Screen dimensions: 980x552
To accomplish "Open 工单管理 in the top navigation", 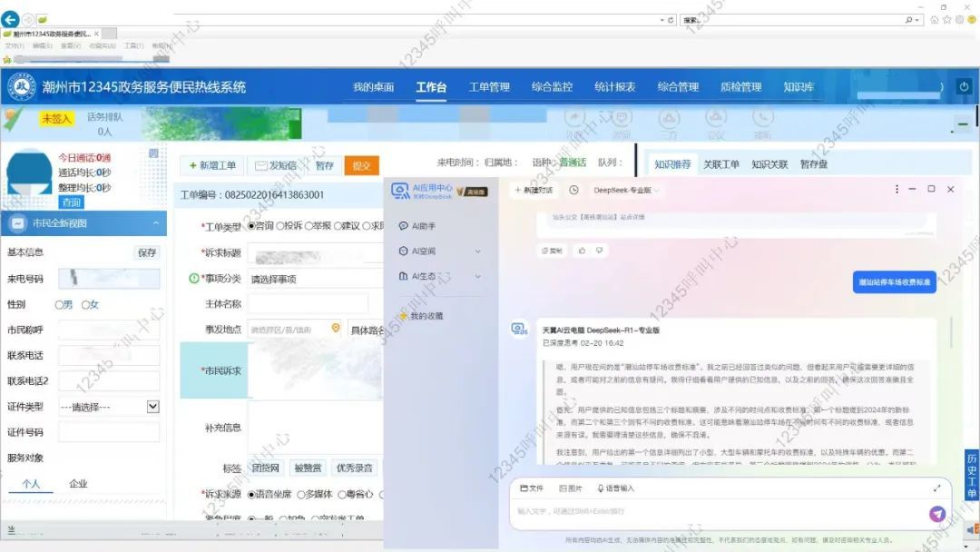I will pyautogui.click(x=489, y=87).
